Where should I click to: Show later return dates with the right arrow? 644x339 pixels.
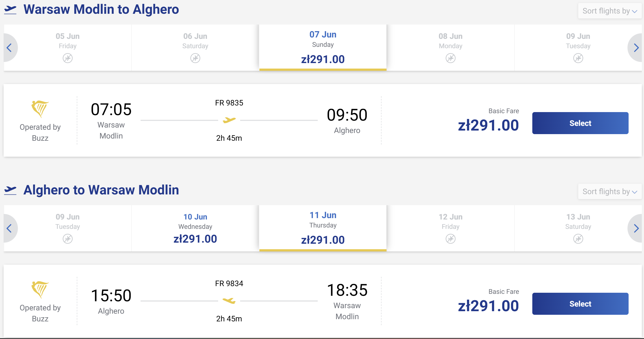(x=636, y=228)
